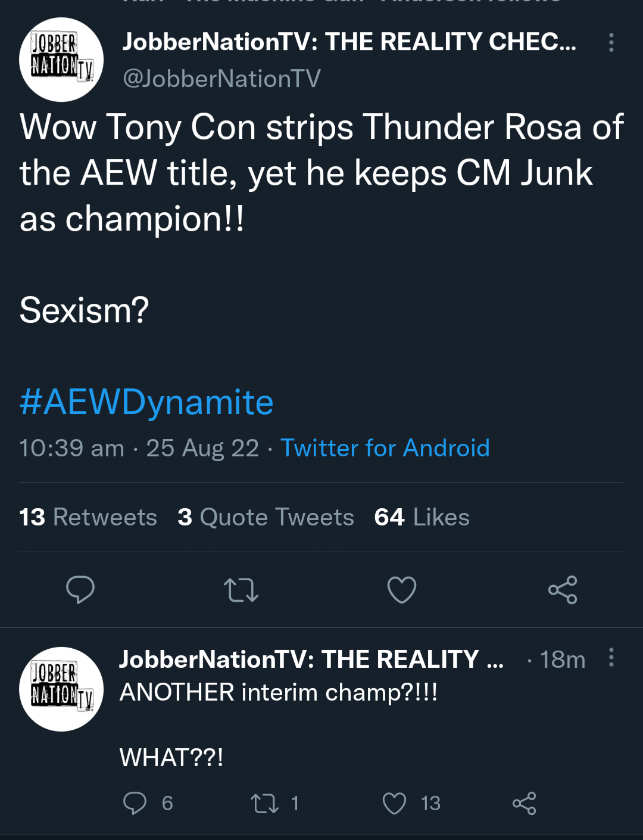View the 13 Retweets list
Viewport: 643px width, 840px height.
coord(88,517)
